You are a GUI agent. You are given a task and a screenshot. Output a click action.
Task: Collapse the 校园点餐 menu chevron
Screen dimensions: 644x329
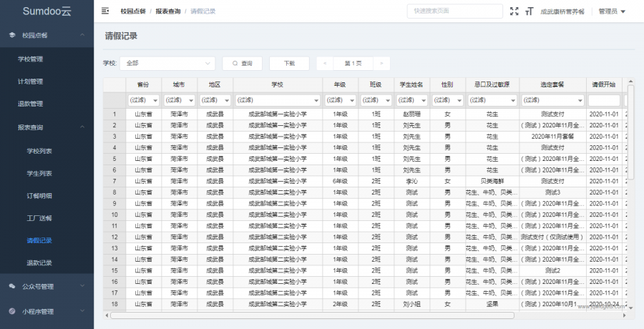82,35
